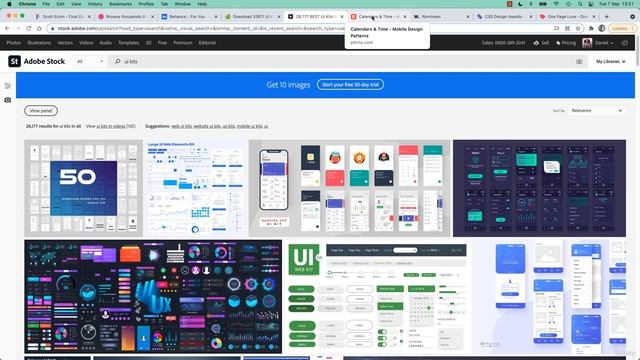Click the Pricing tag link in header
The height and width of the screenshot is (360, 640).
pyautogui.click(x=566, y=42)
